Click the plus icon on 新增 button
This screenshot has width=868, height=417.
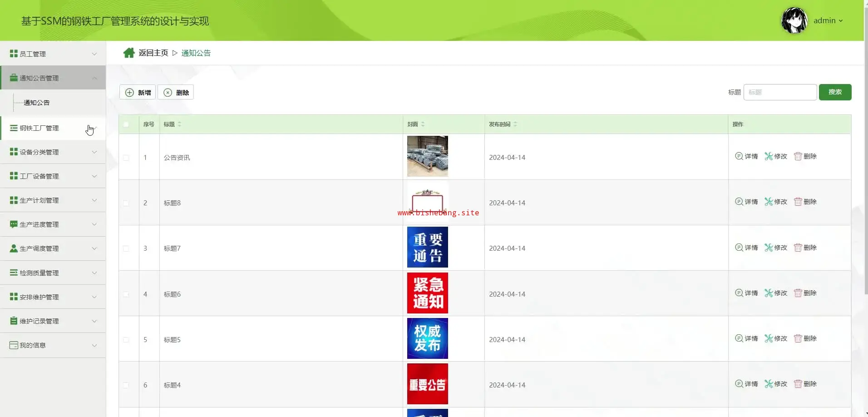pos(129,93)
